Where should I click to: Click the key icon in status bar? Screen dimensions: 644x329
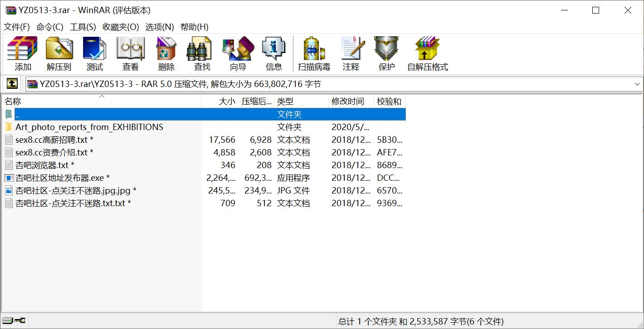[x=20, y=320]
